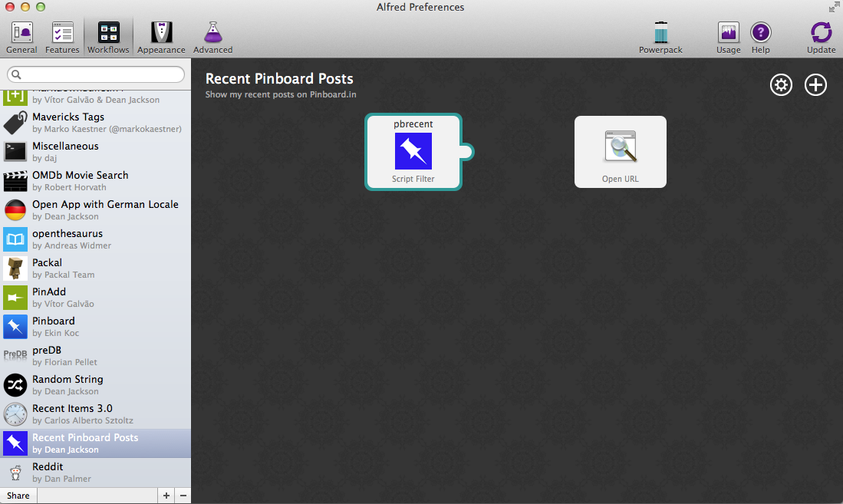The image size is (843, 504).
Task: Enter full screen with the corner arrows
Action: click(x=834, y=7)
